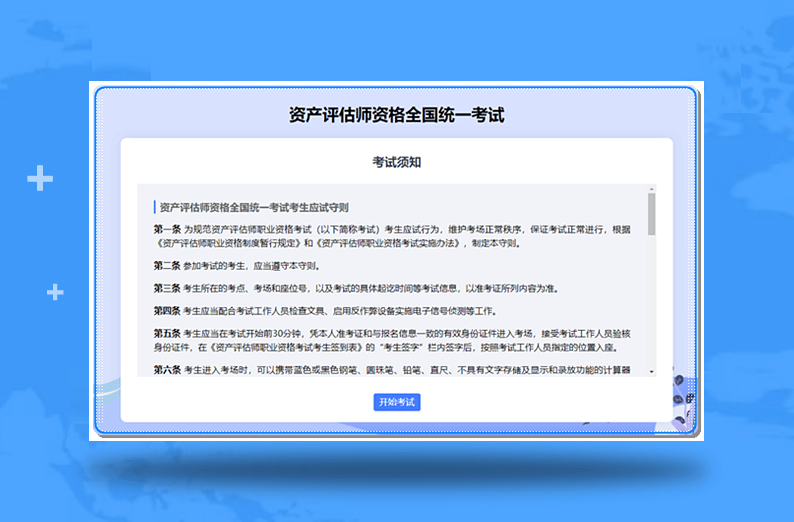Click the heading 资产评估师资格全国统一考试考生应试守则
The image size is (794, 522).
click(254, 208)
